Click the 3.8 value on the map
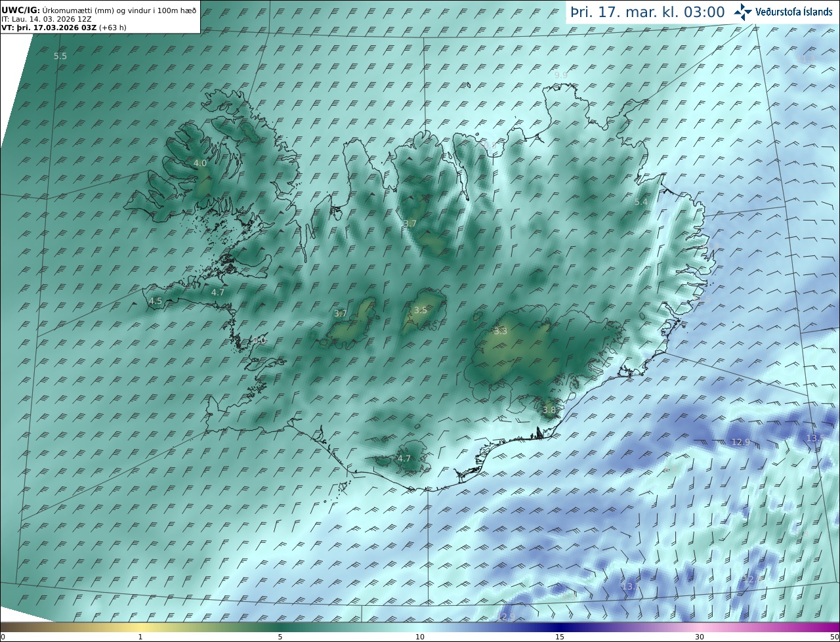Screen dimensions: 840x642 point(549,410)
